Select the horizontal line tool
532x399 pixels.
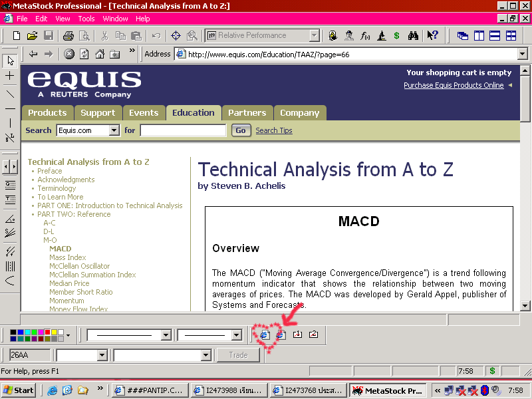tap(10, 109)
